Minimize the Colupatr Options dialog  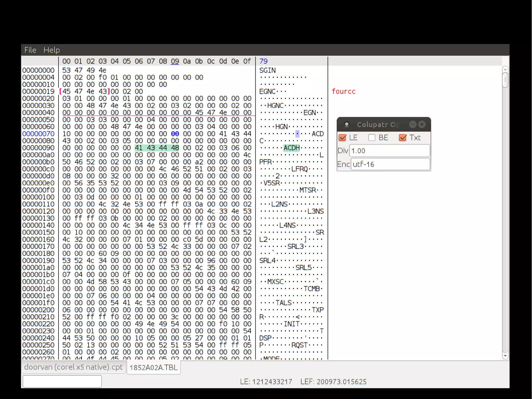tap(413, 125)
